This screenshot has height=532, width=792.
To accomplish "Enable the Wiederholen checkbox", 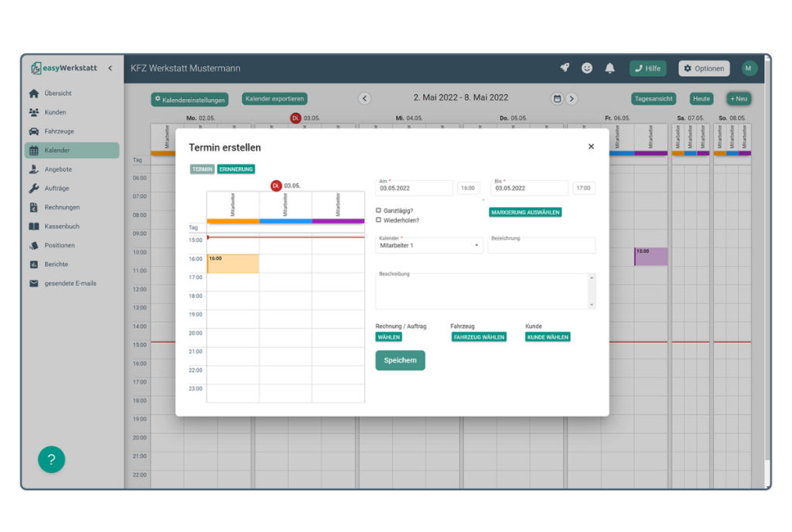I will point(378,220).
